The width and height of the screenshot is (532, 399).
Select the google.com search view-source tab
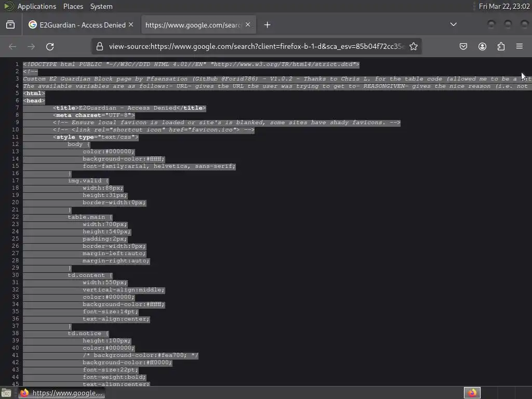pyautogui.click(x=198, y=25)
